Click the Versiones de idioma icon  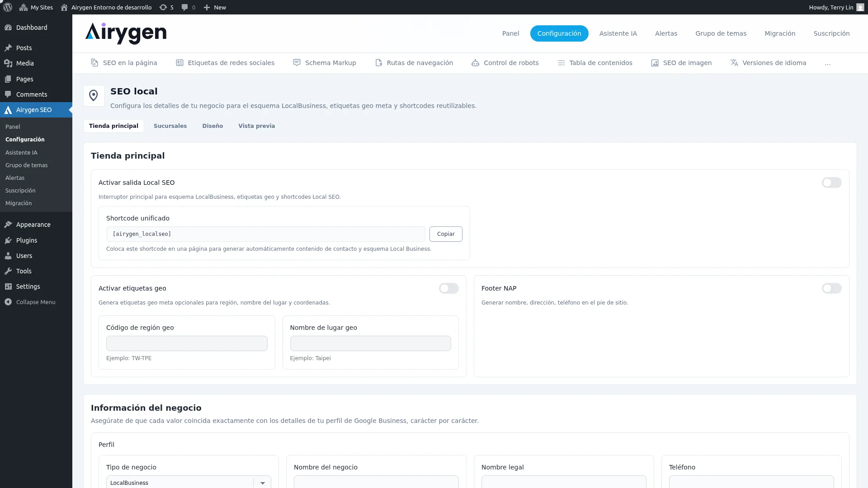[734, 63]
